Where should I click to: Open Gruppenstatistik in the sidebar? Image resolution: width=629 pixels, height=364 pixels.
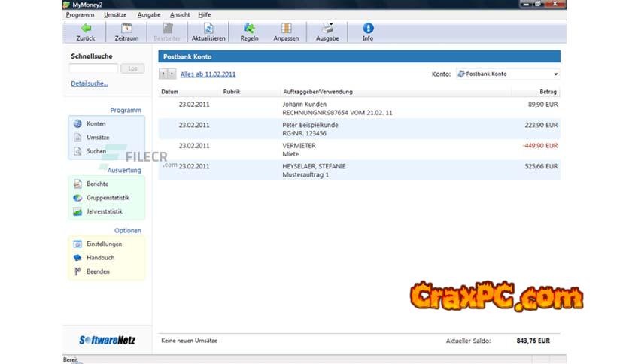pos(108,198)
